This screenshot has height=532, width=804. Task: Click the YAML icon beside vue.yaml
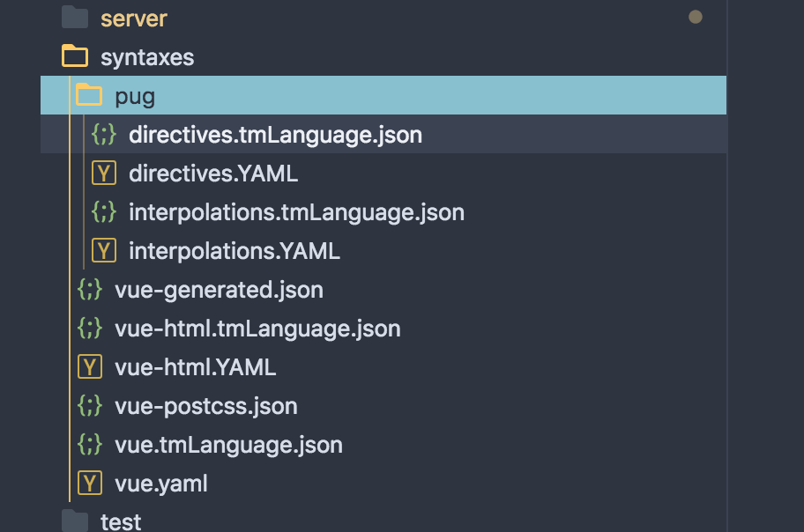tap(90, 483)
